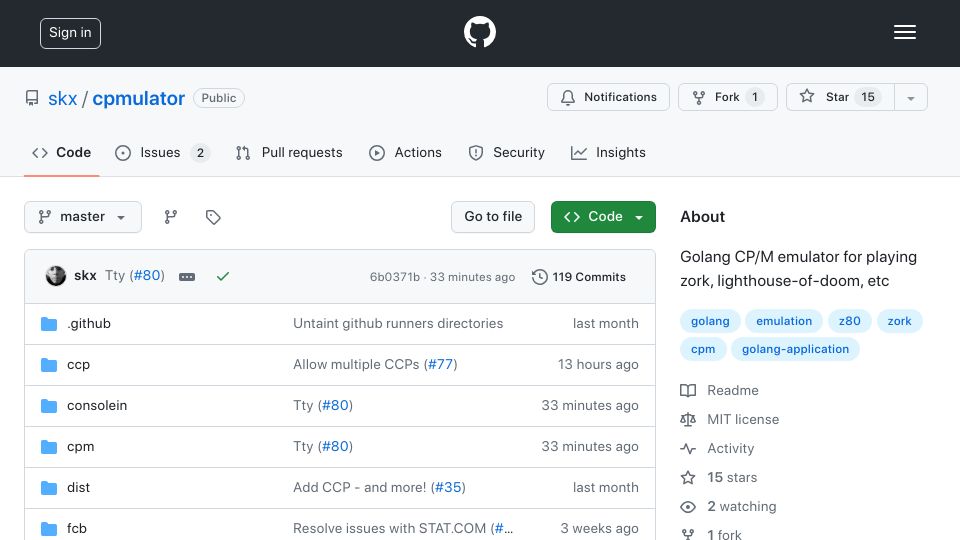Open the Readme link
Image resolution: width=960 pixels, height=540 pixels.
pos(733,390)
